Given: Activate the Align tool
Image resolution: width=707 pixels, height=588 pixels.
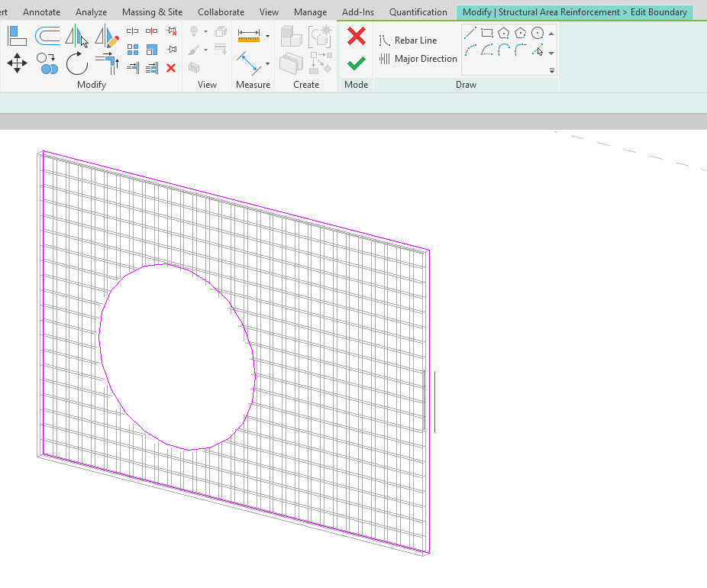Looking at the screenshot, I should (x=15, y=34).
